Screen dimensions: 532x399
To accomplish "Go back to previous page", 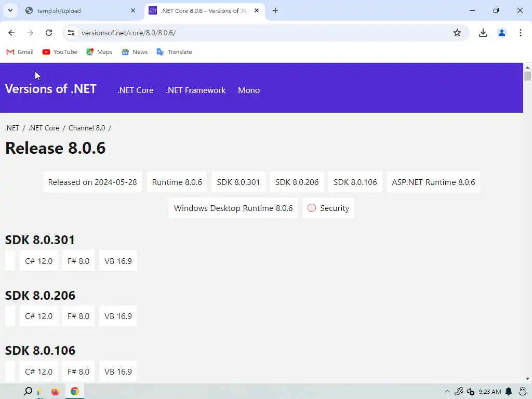I will coord(11,33).
